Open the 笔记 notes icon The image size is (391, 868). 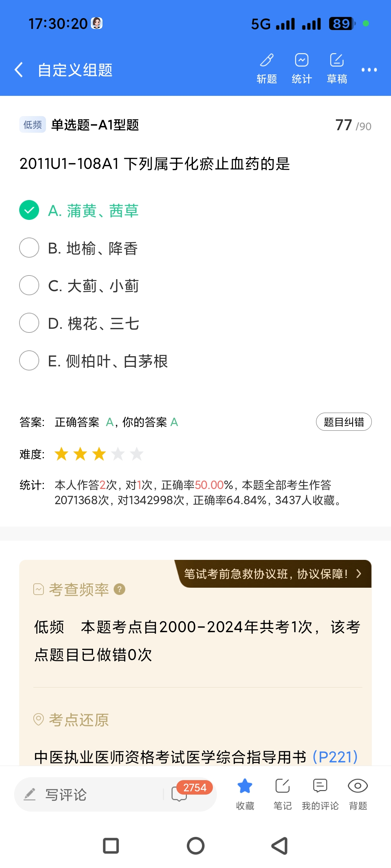[282, 793]
